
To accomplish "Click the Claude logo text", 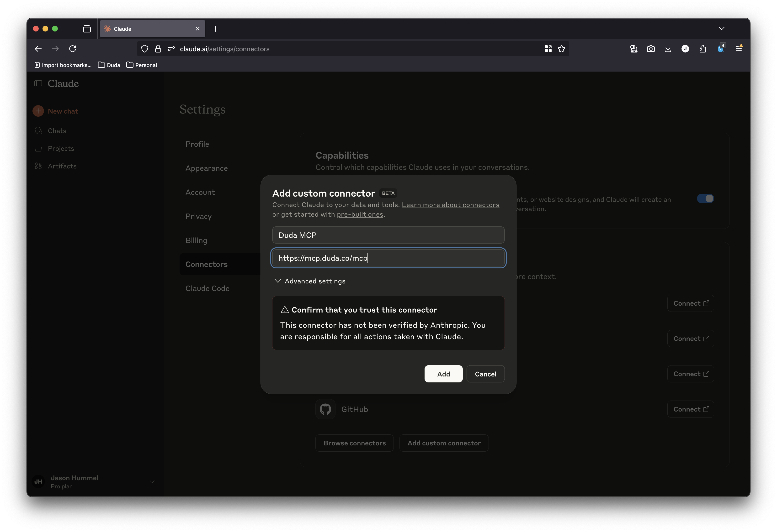I will (63, 83).
